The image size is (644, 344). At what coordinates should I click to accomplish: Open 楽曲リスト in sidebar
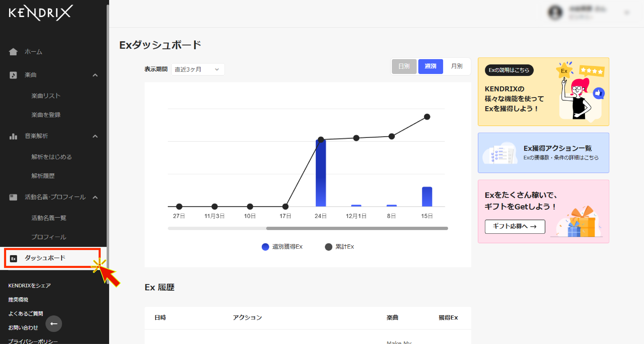point(46,96)
